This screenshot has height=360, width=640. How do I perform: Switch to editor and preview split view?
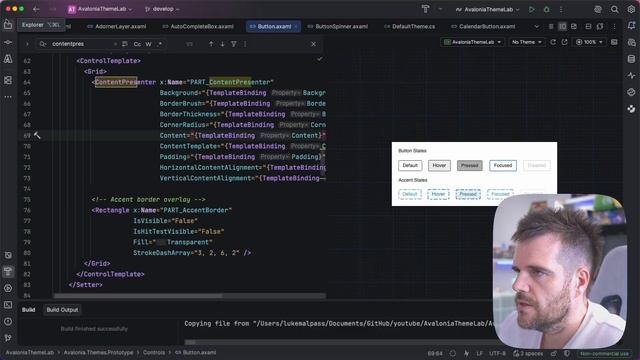(x=562, y=27)
